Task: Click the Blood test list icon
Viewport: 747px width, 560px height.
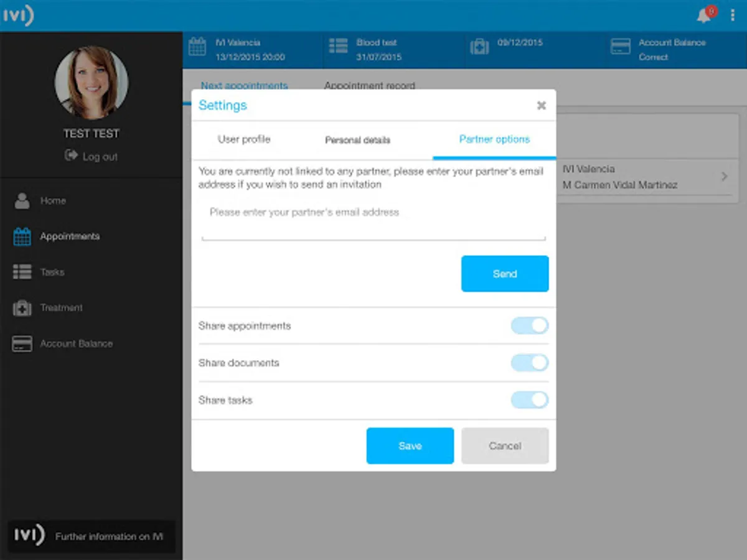Action: (x=338, y=45)
